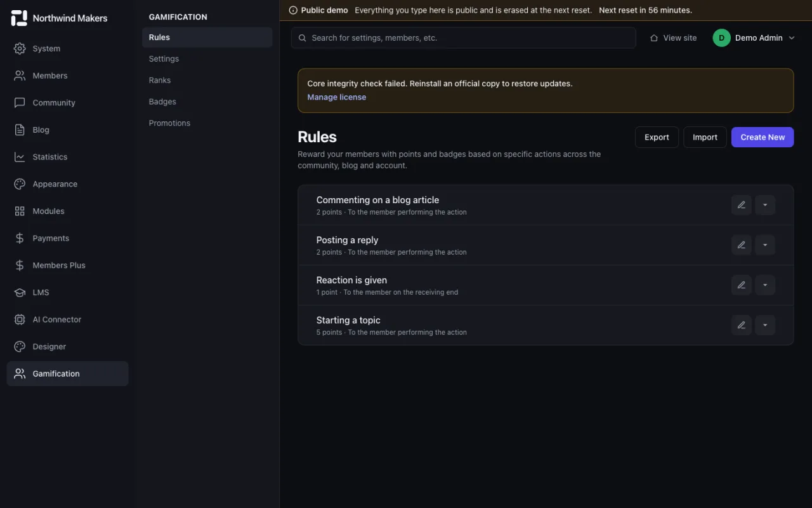Click the Demo Admin avatar

[721, 38]
